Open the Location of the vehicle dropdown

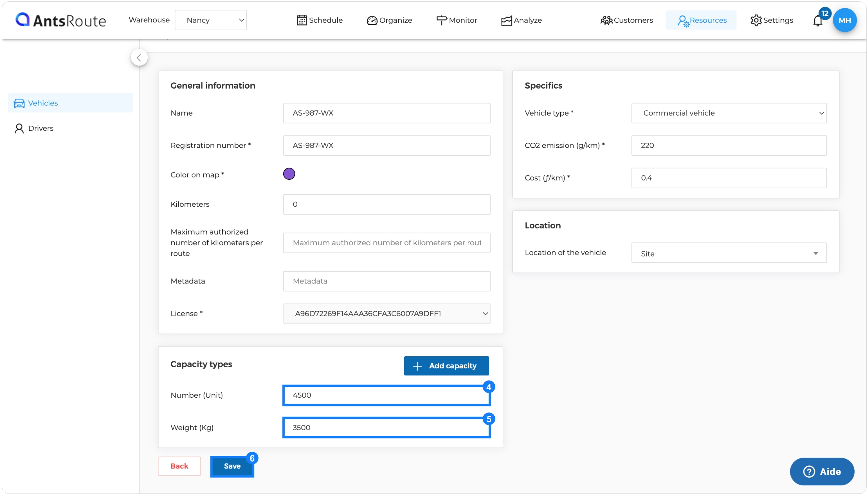click(729, 253)
